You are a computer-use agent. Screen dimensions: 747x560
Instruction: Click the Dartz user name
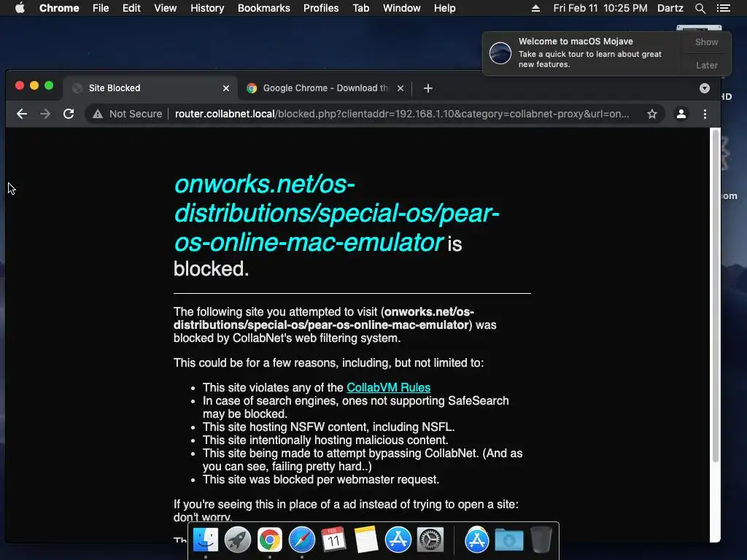(670, 8)
